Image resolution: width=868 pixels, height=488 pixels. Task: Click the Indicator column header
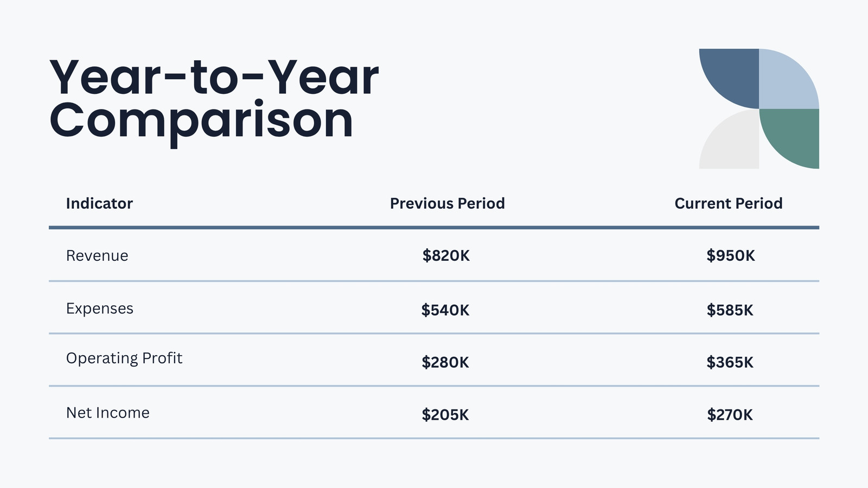[99, 203]
